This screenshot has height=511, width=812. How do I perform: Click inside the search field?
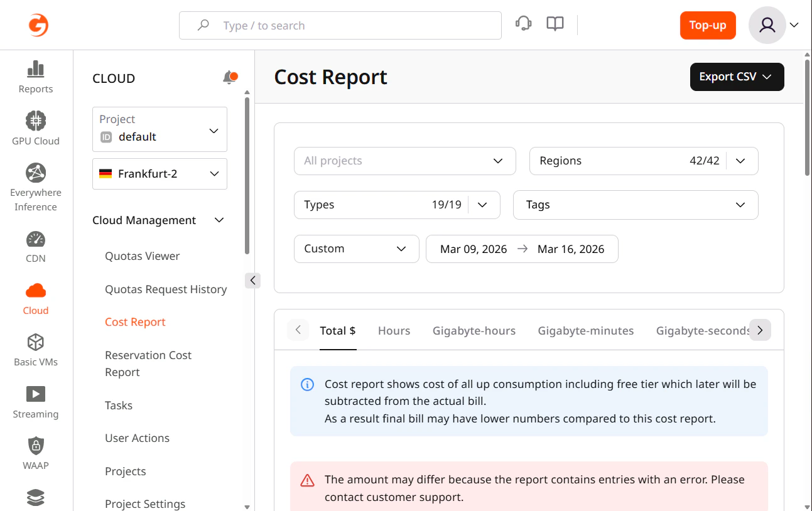coord(340,25)
